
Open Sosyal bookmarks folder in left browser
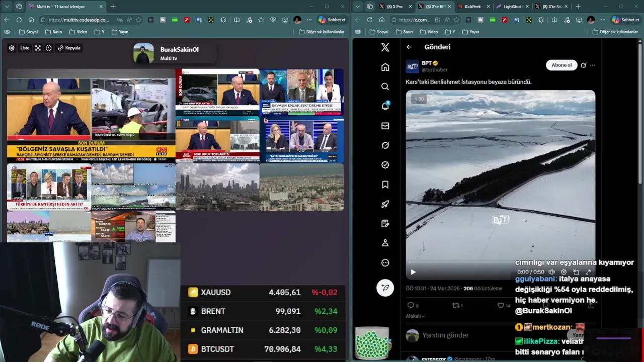coord(28,32)
